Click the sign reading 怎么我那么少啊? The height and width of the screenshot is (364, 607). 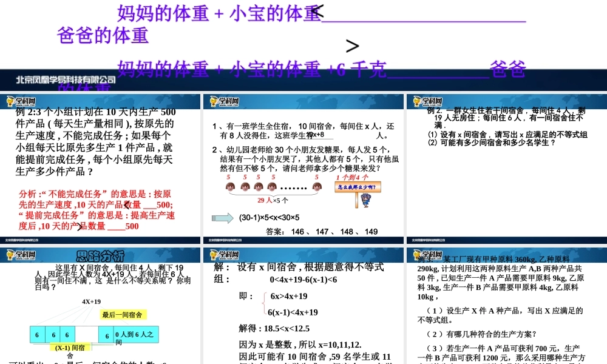pyautogui.click(x=358, y=187)
